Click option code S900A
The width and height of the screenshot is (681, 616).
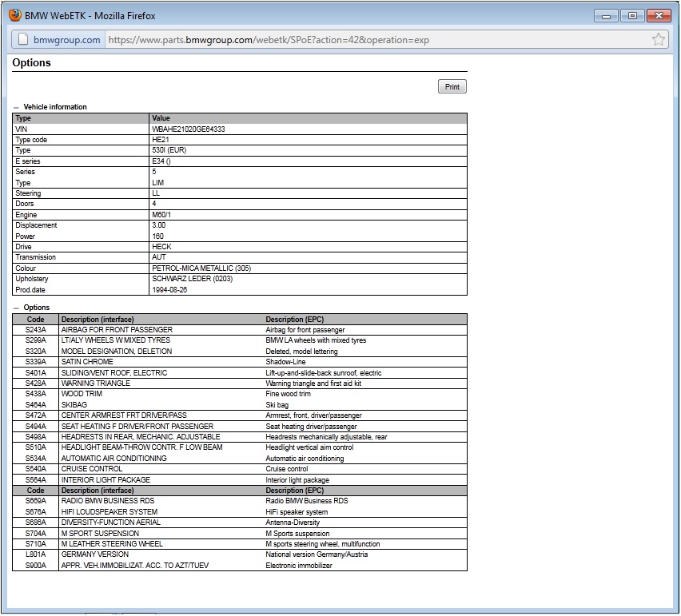(36, 566)
